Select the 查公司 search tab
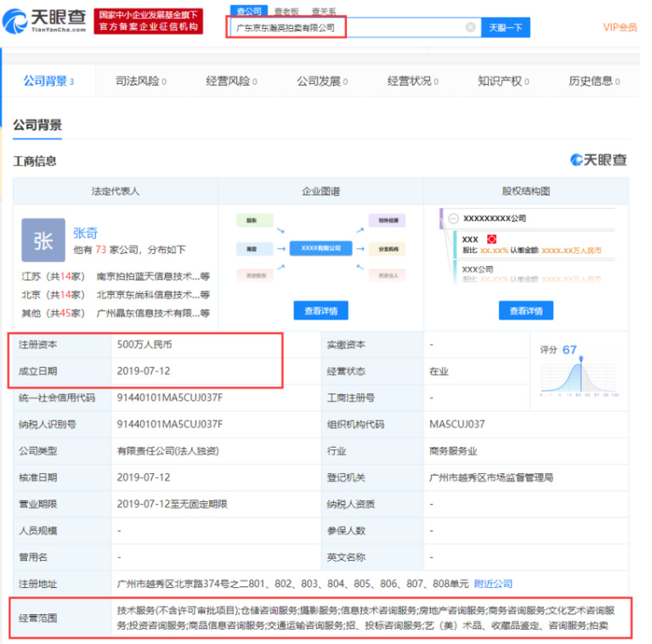 click(x=248, y=11)
